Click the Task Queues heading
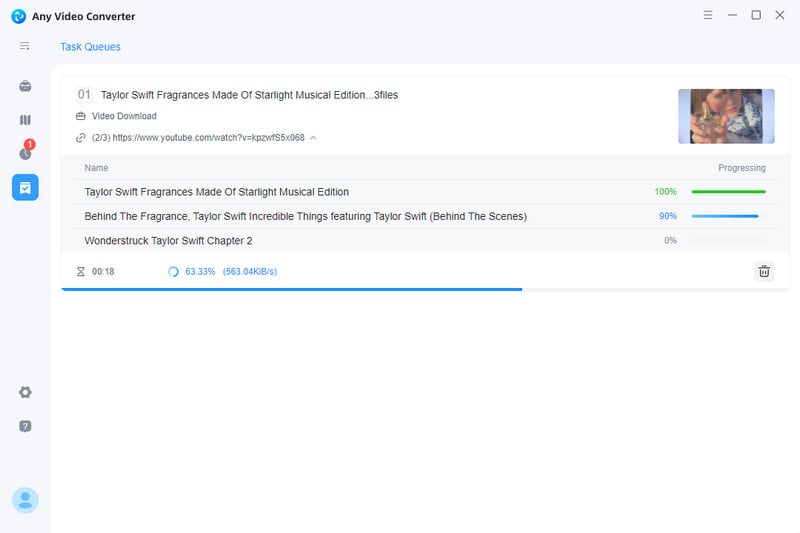 [x=90, y=47]
